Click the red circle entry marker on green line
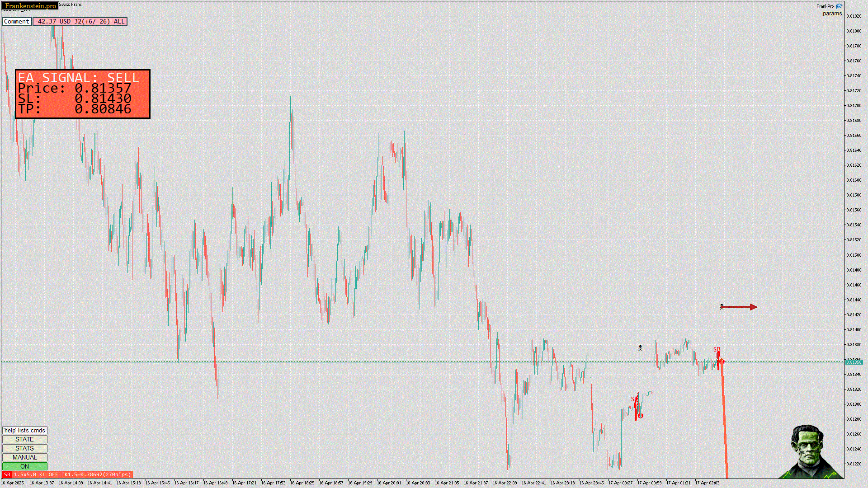This screenshot has height=488, width=868. pyautogui.click(x=722, y=361)
